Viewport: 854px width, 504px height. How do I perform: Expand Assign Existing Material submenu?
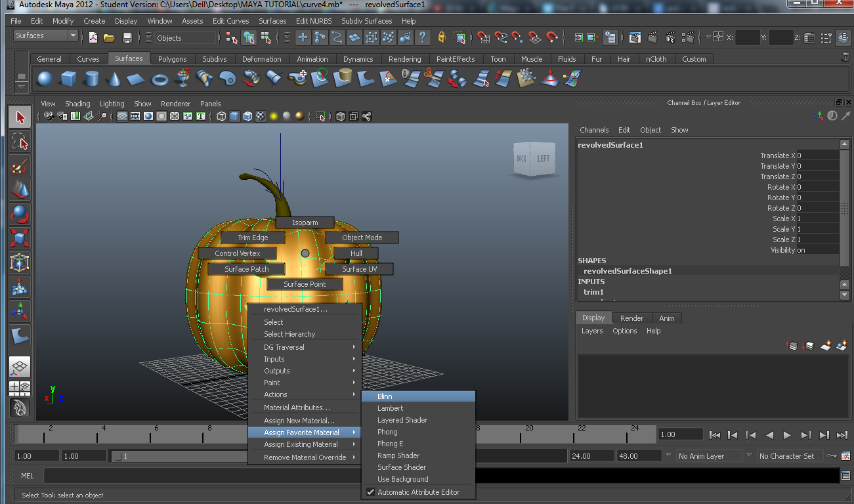(305, 444)
